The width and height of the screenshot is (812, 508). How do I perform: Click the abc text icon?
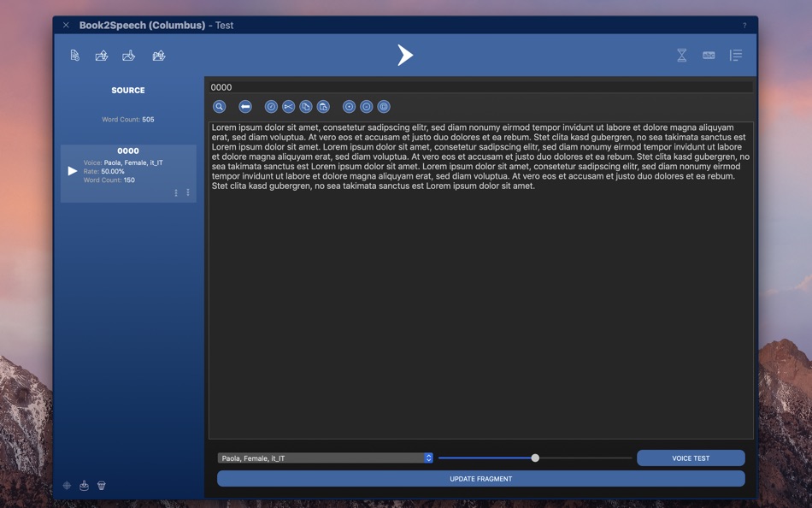(709, 56)
